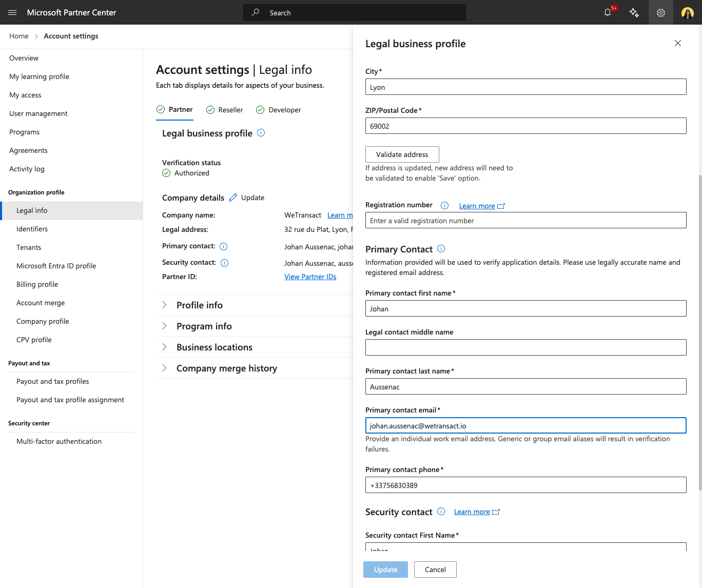702x588 pixels.
Task: Click the Primary contact phone field
Action: coord(526,485)
